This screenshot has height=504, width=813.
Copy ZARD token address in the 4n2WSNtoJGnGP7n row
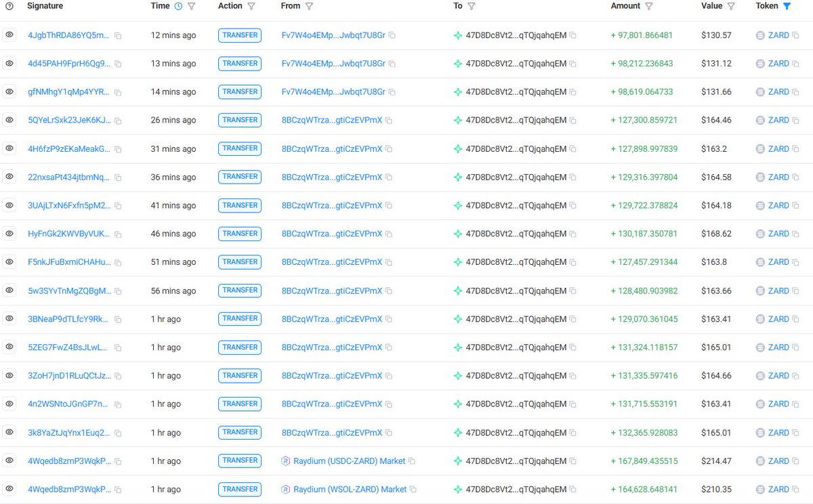[x=796, y=404]
